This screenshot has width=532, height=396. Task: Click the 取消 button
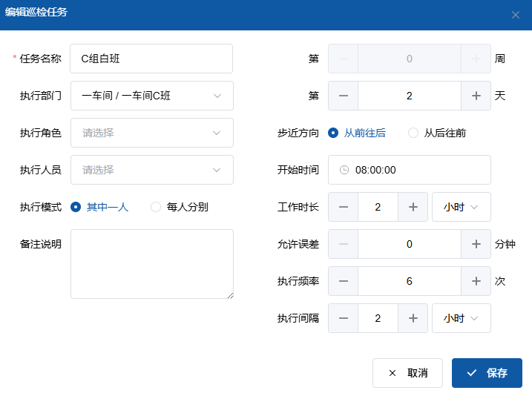(x=407, y=373)
